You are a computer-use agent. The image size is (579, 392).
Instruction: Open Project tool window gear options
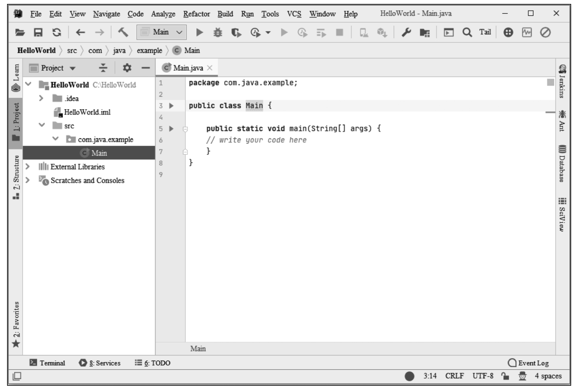(x=127, y=68)
